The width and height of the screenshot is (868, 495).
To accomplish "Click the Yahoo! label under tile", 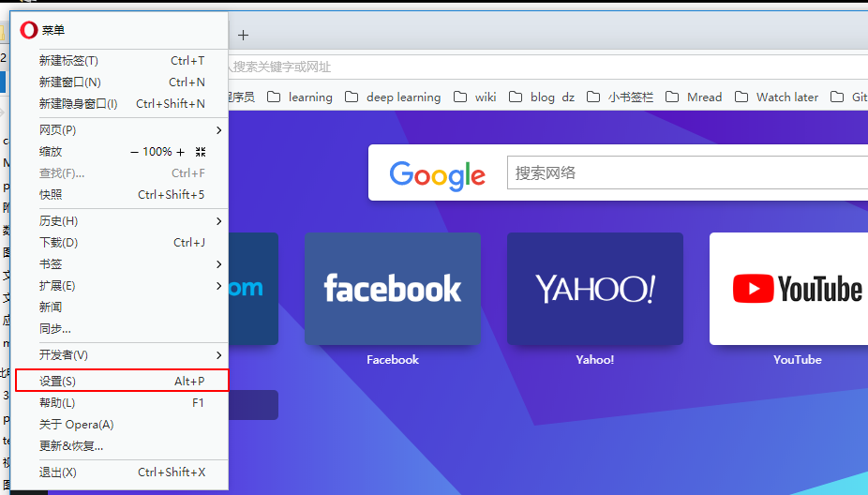I will pyautogui.click(x=595, y=360).
